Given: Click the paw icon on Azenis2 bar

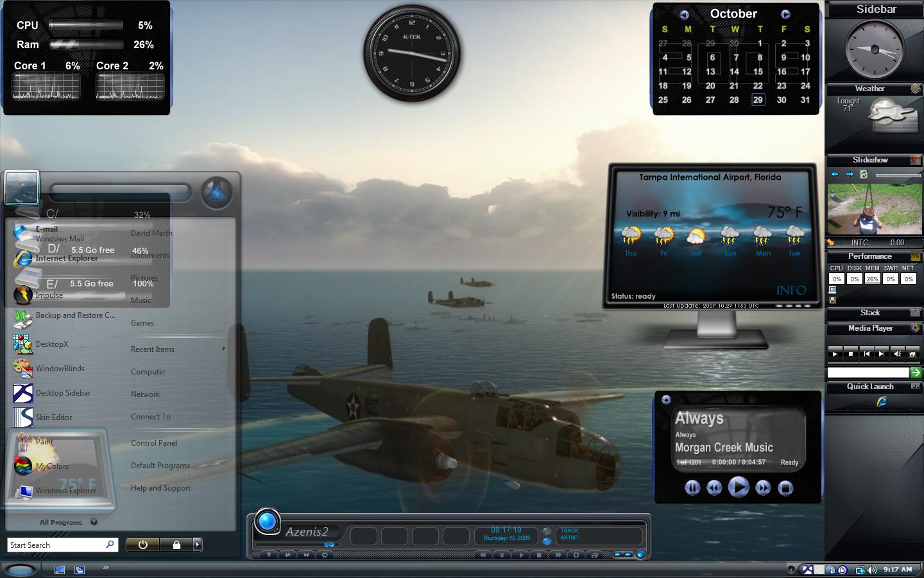Looking at the screenshot, I should (x=325, y=555).
